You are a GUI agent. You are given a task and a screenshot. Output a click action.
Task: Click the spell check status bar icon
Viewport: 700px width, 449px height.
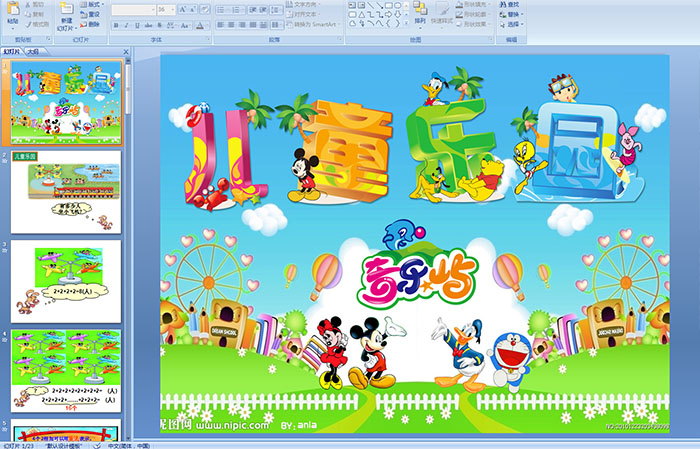point(97,446)
